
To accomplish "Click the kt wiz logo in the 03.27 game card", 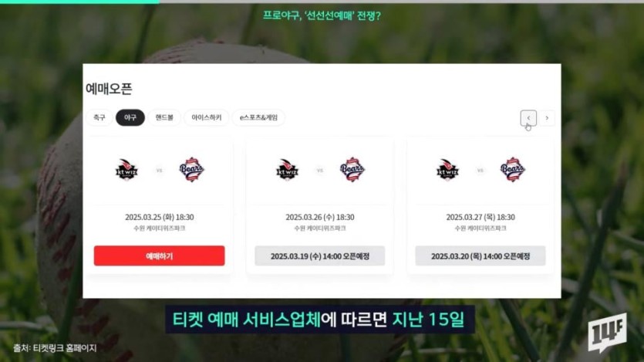I will 447,170.
